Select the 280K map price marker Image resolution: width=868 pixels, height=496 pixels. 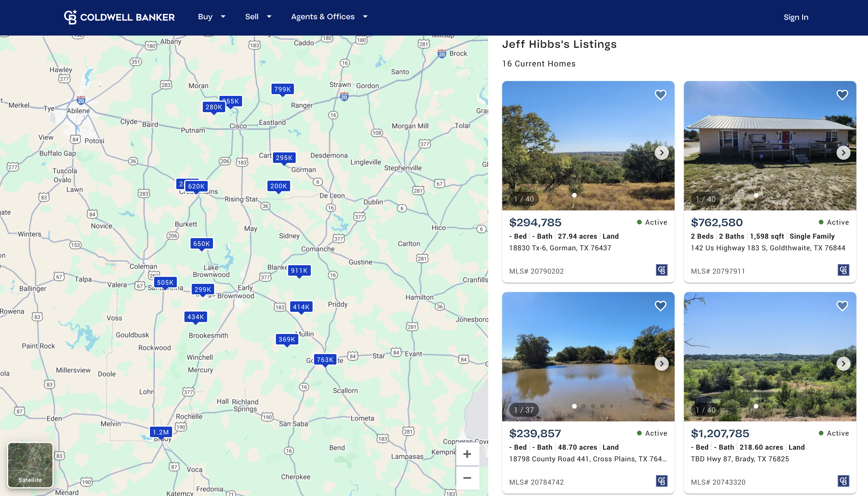[214, 107]
